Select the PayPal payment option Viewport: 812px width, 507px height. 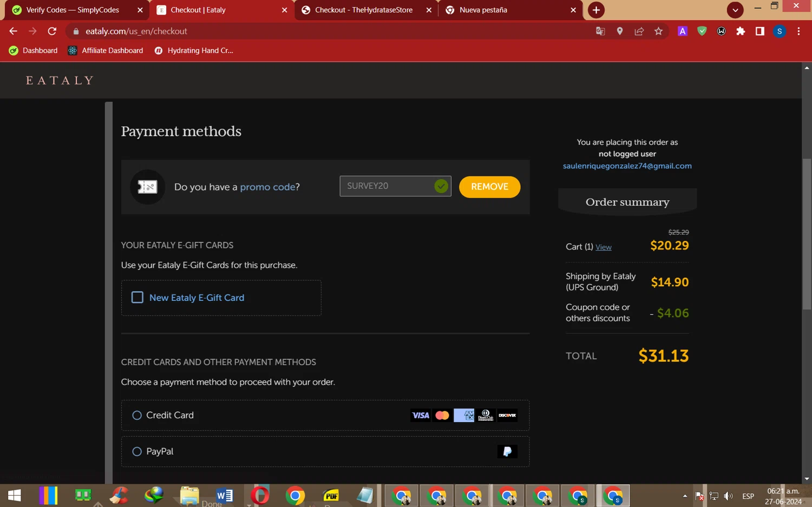click(137, 451)
